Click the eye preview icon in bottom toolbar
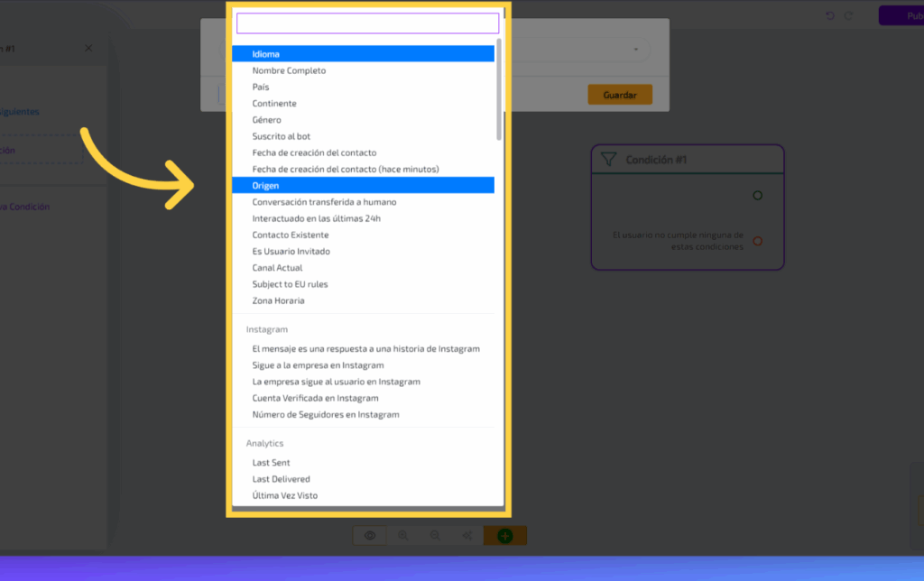 click(370, 536)
